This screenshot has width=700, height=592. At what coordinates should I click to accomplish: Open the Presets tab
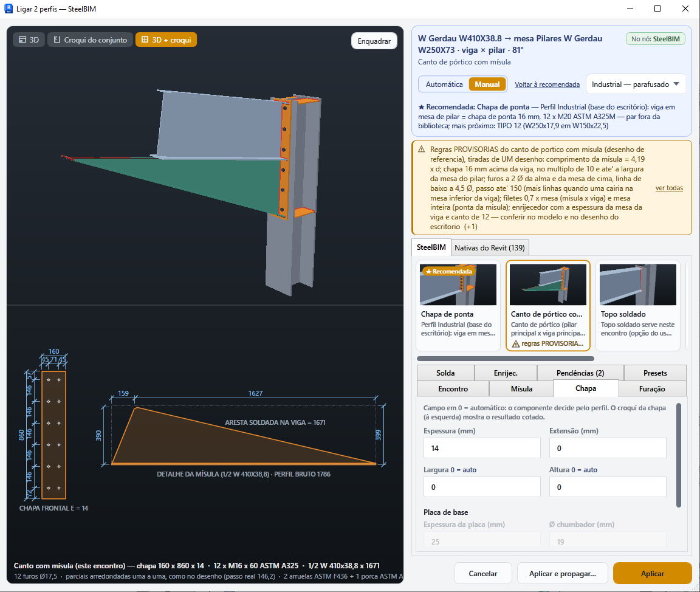tap(655, 373)
